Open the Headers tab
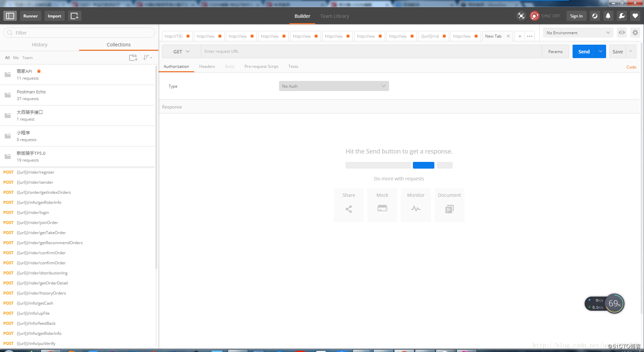 (207, 67)
